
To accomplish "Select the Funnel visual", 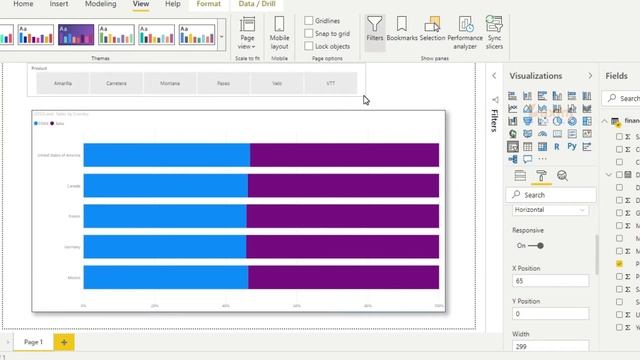I will 527,121.
